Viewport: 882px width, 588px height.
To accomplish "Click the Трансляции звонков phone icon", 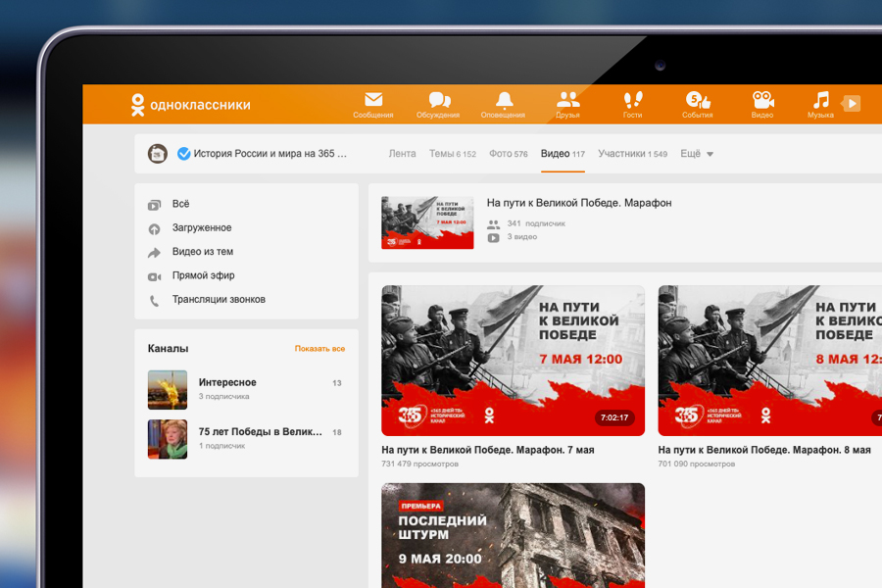I will click(154, 301).
